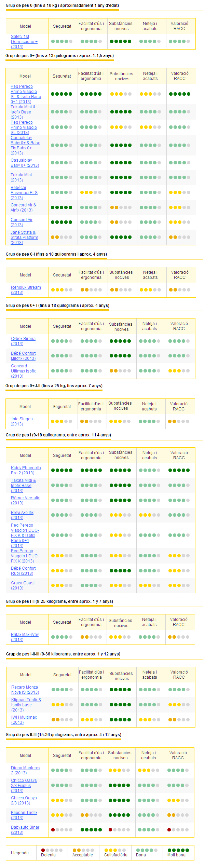Open the Renolux Stream (2013) link

click(26, 290)
